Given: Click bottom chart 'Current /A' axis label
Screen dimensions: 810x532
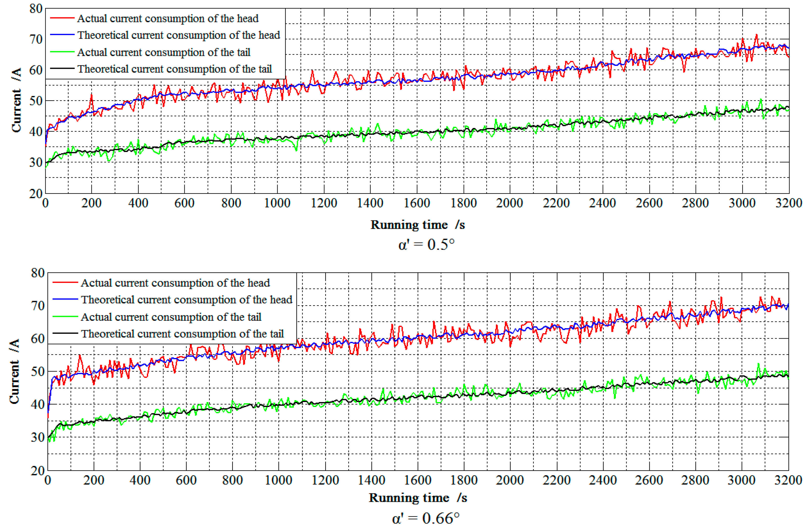Looking at the screenshot, I should [x=14, y=371].
